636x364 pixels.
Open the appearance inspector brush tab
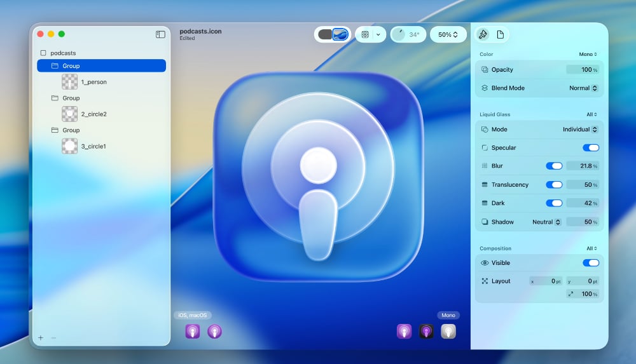click(483, 34)
